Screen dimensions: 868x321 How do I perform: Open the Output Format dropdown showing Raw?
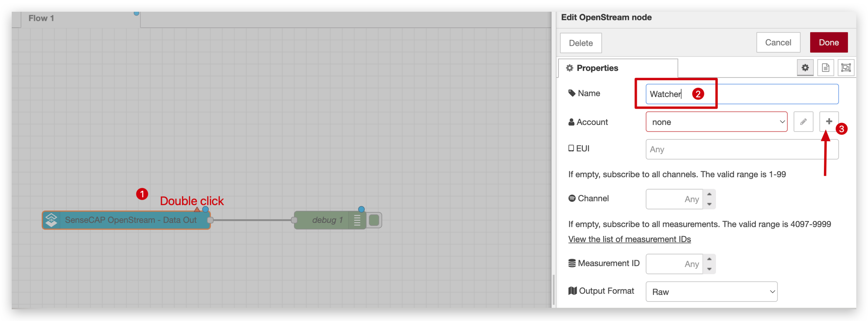(x=711, y=292)
